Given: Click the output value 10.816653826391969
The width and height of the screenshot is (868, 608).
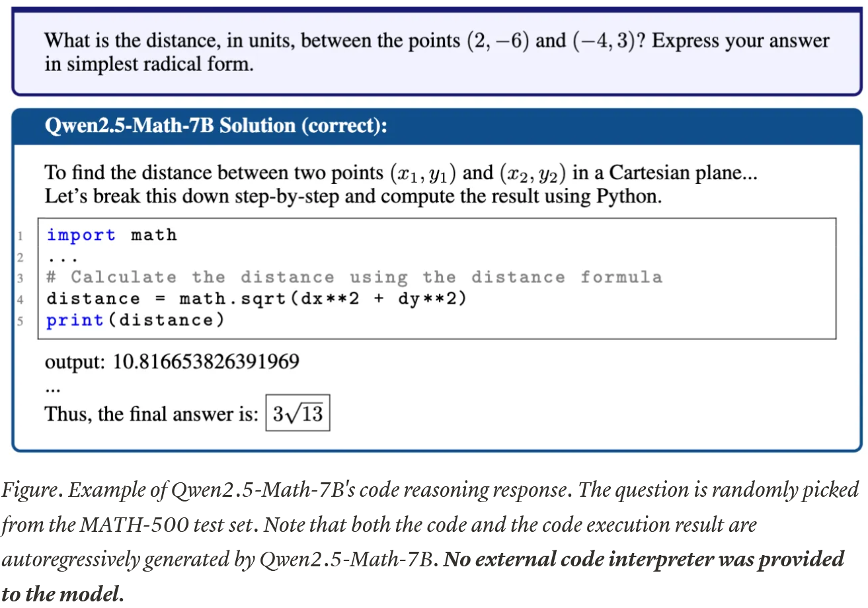Looking at the screenshot, I should [207, 362].
